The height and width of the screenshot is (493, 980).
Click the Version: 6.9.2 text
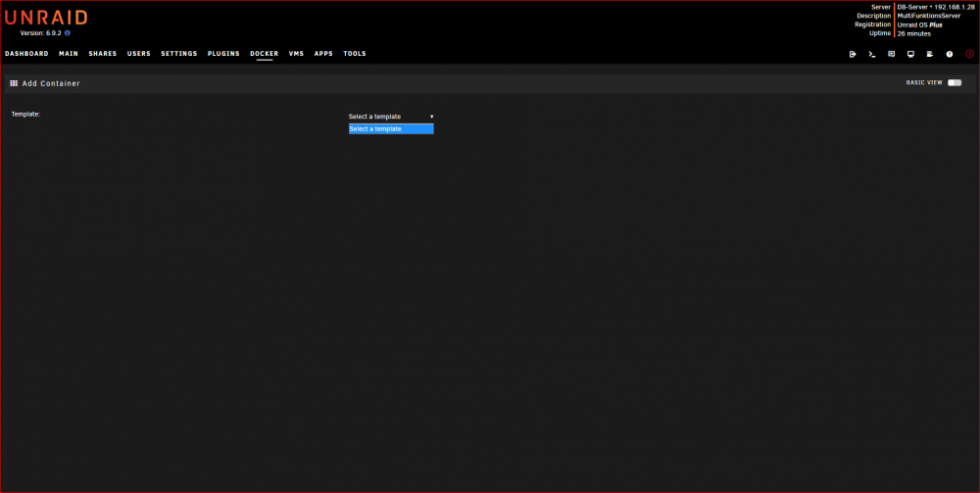(x=40, y=33)
